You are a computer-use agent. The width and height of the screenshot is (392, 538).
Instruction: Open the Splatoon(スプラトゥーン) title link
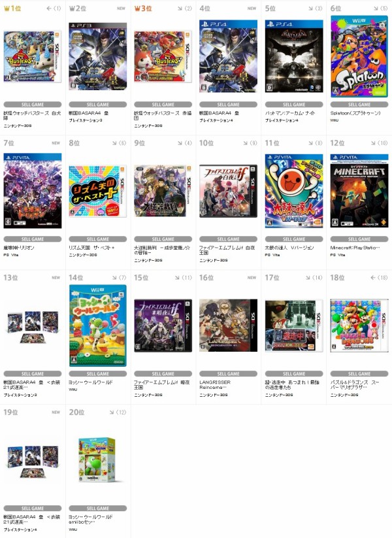coord(355,113)
